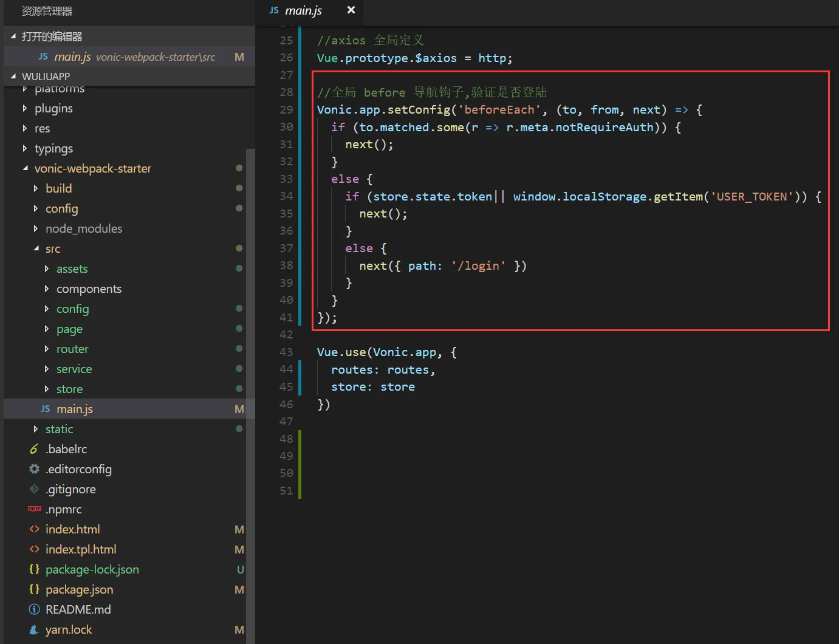Image resolution: width=839 pixels, height=644 pixels.
Task: Expand the page folder arrow
Action: click(47, 329)
